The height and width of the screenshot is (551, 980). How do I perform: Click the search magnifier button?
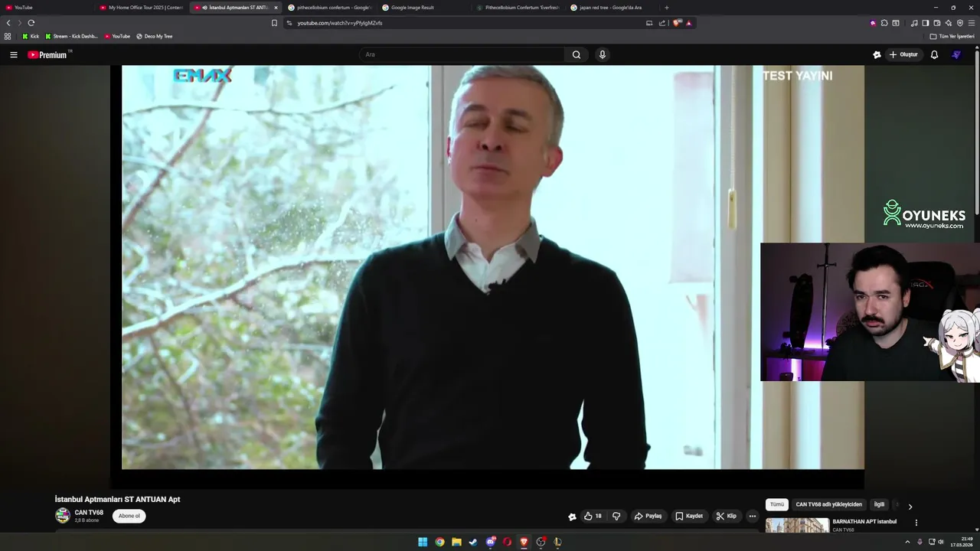(577, 54)
